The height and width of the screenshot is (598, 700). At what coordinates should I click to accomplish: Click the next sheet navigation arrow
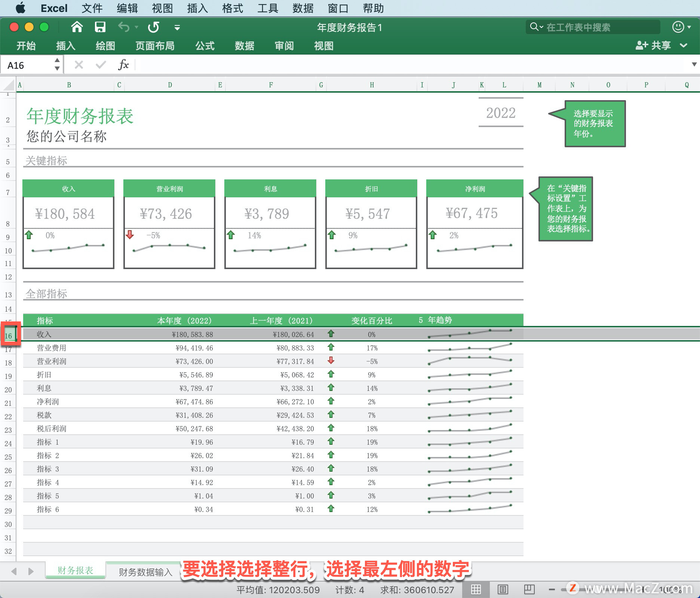31,571
